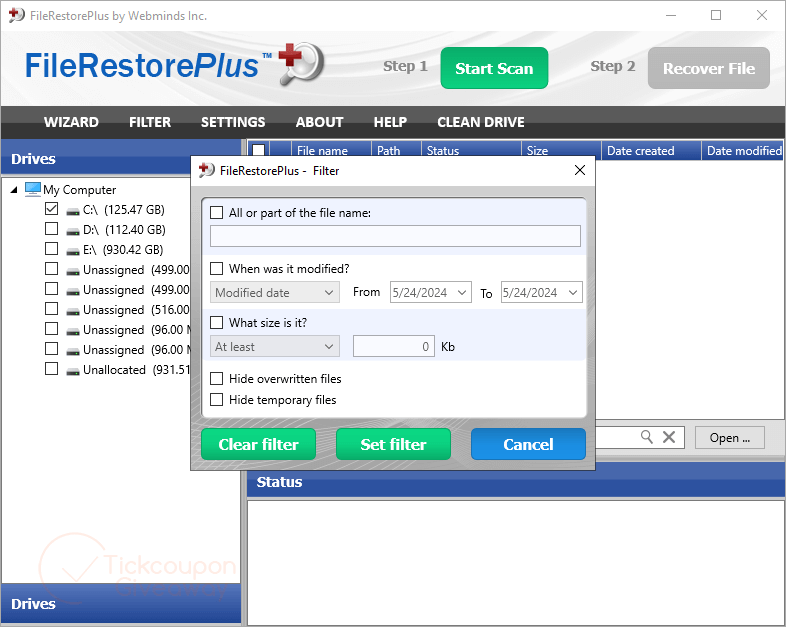Open the From date picker dropdown
Image resolution: width=786 pixels, height=627 pixels.
pos(462,292)
